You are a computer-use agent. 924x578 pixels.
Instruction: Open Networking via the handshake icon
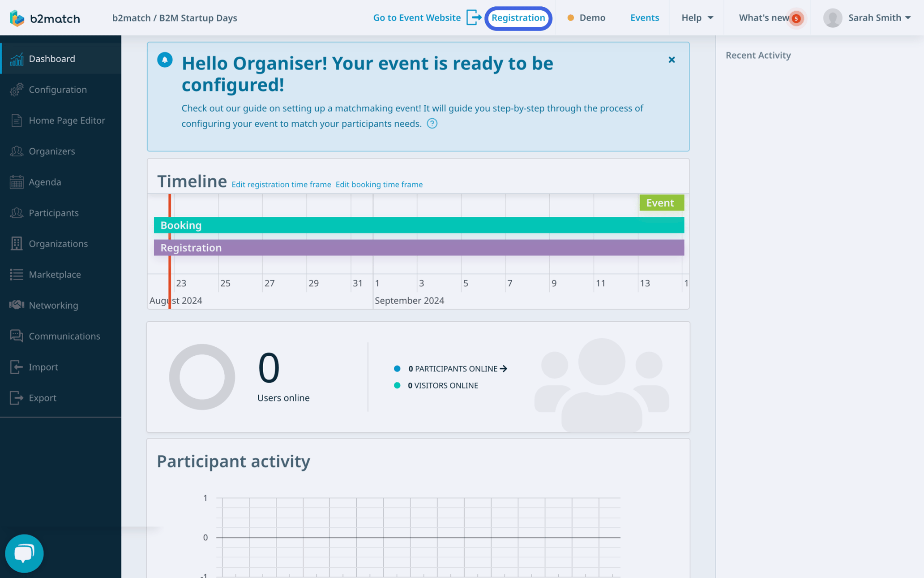coord(16,305)
